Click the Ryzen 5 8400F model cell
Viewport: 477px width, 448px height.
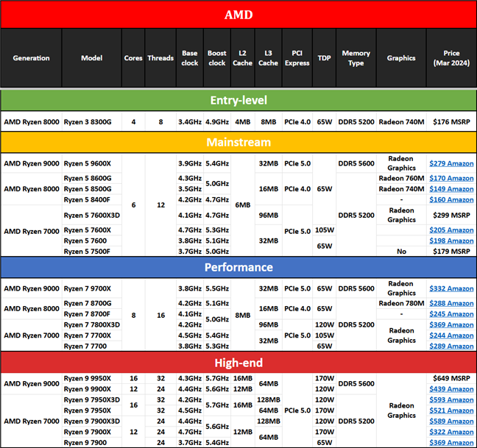(91, 199)
